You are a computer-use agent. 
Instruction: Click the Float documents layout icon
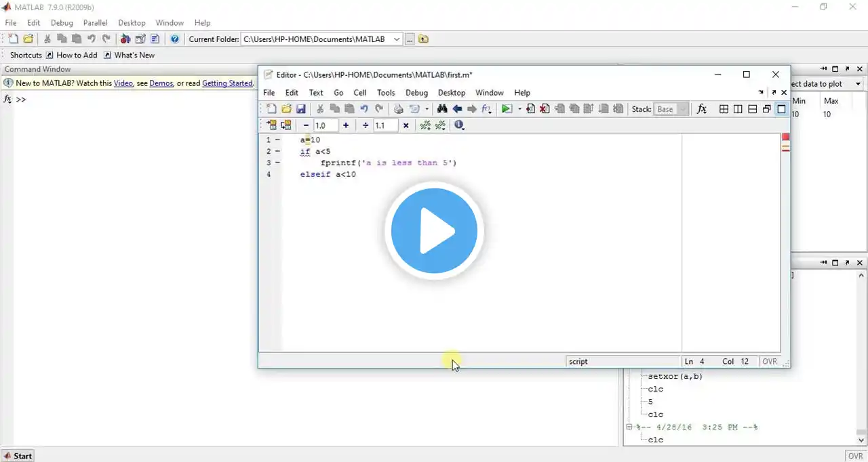pyautogui.click(x=767, y=109)
